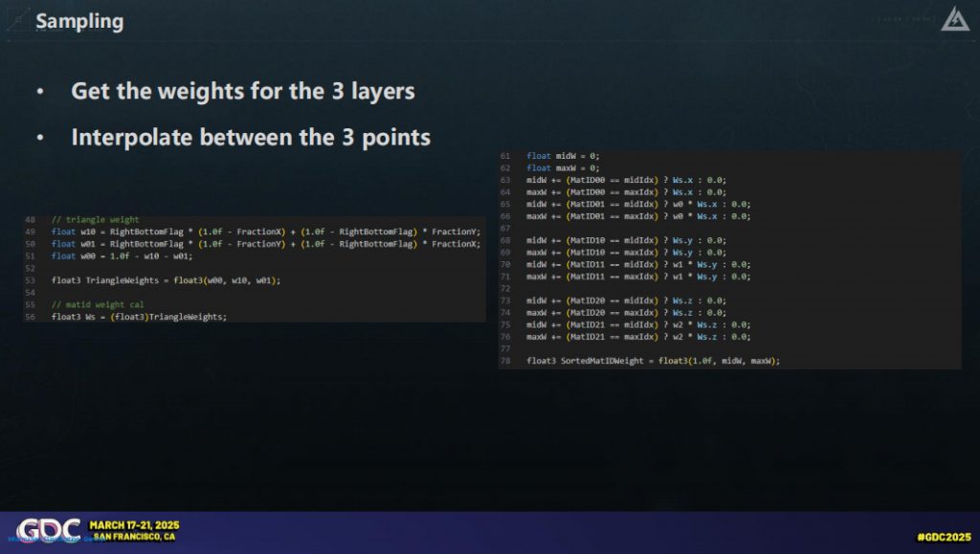Click the maxW line comparing MatID21

coord(638,337)
